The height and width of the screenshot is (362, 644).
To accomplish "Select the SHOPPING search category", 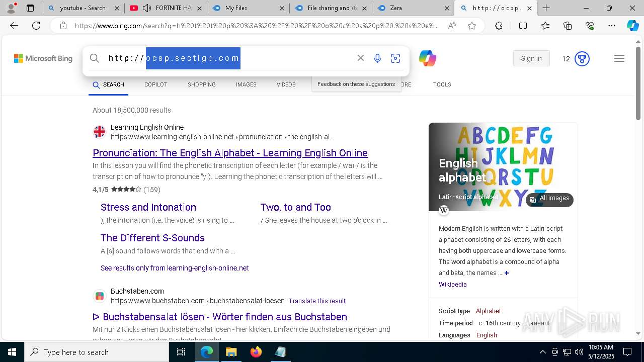I will pos(202,84).
